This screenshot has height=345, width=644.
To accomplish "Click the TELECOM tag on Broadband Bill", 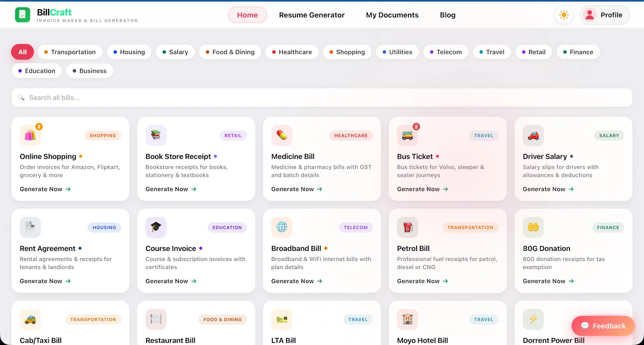I will (356, 228).
